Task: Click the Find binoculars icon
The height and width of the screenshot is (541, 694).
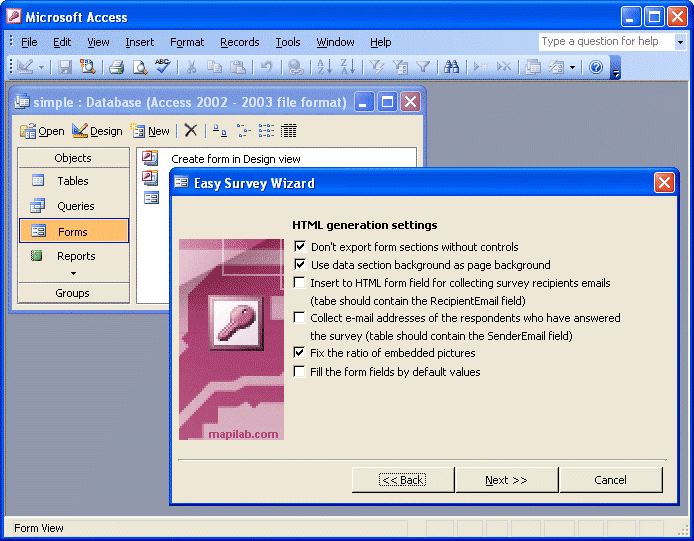Action: coord(451,67)
